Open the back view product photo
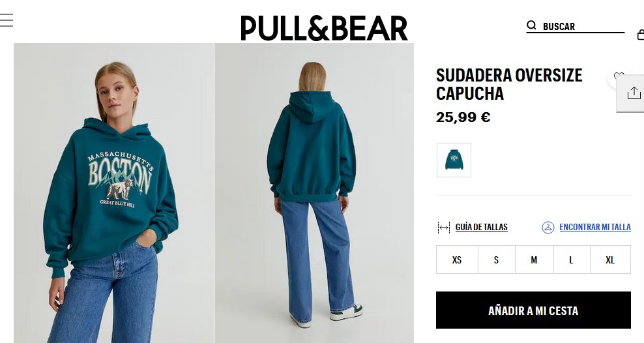 pos(314,192)
